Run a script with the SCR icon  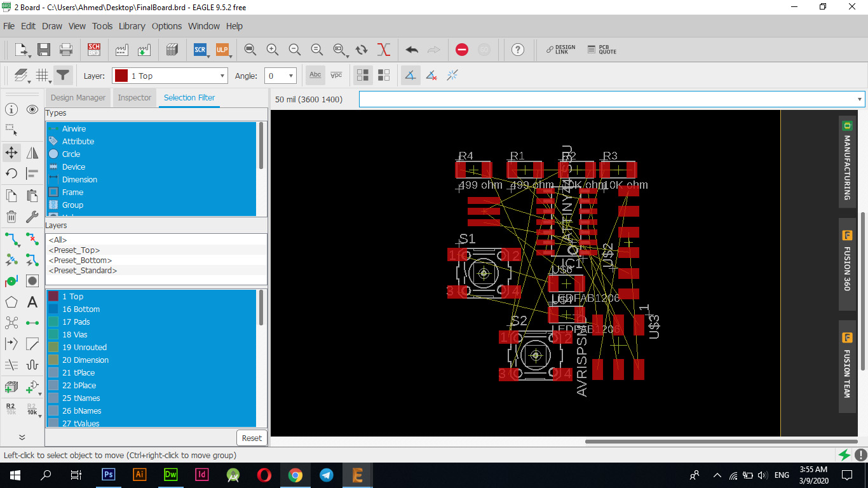point(200,50)
